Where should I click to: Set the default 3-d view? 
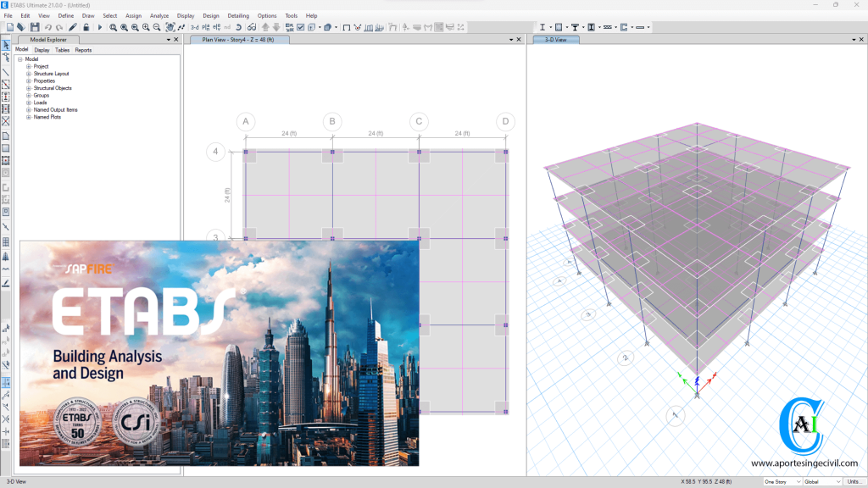(194, 27)
